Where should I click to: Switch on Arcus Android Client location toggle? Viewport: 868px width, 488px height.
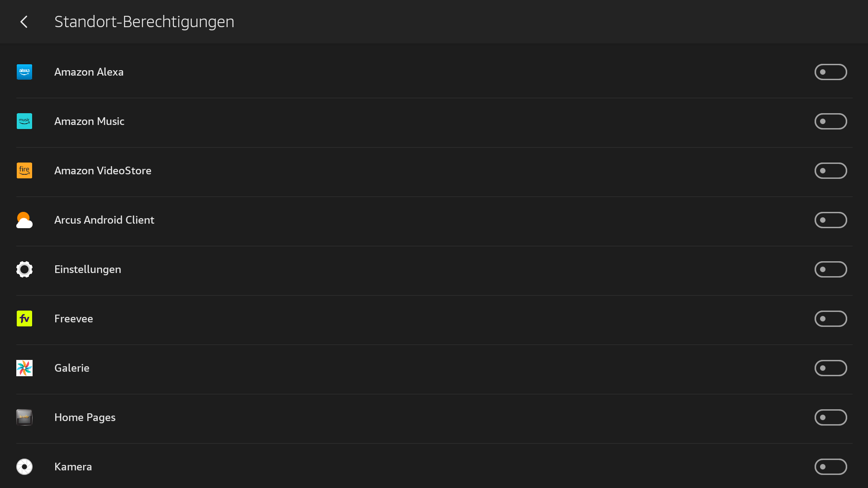pyautogui.click(x=830, y=220)
